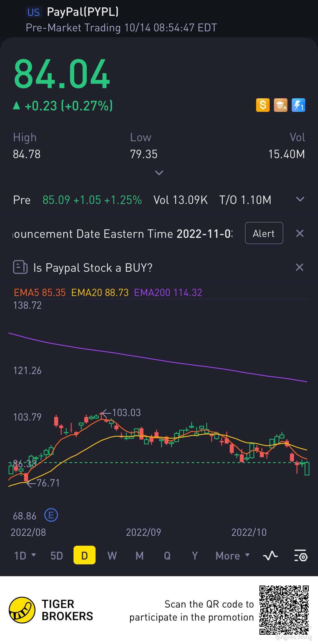Set an Alert for announcement date
Image resolution: width=318 pixels, height=644 pixels.
coord(264,233)
